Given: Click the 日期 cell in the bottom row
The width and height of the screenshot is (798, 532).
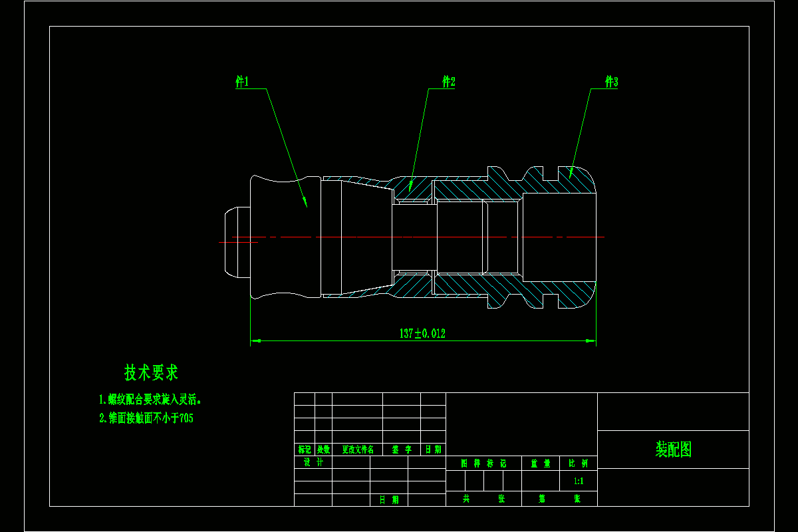Looking at the screenshot, I should [x=389, y=500].
